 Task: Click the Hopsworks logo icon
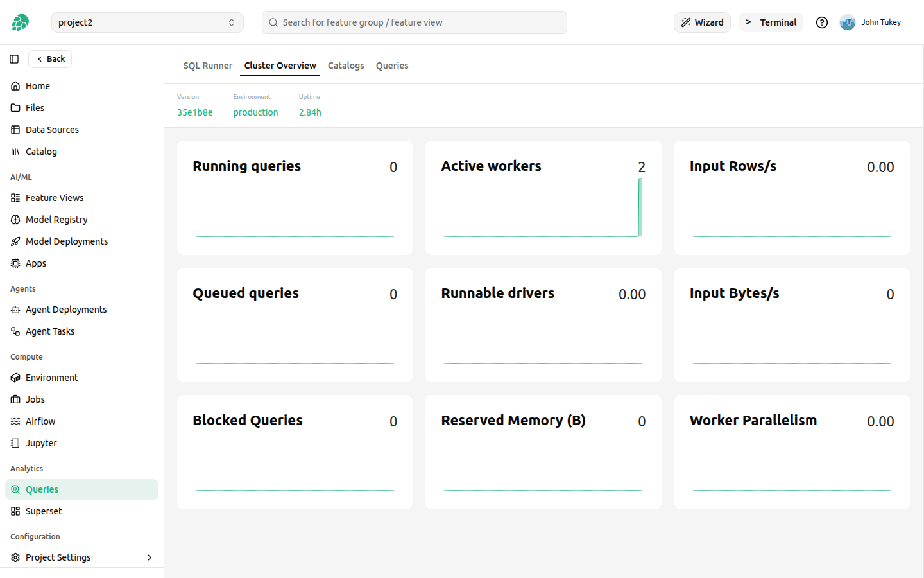click(20, 22)
